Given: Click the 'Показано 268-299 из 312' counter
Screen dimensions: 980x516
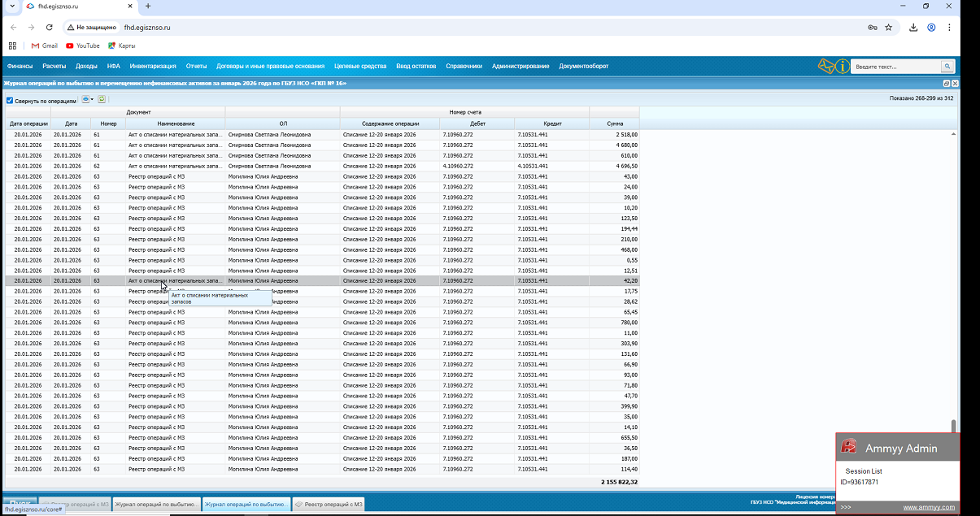Looking at the screenshot, I should (921, 98).
